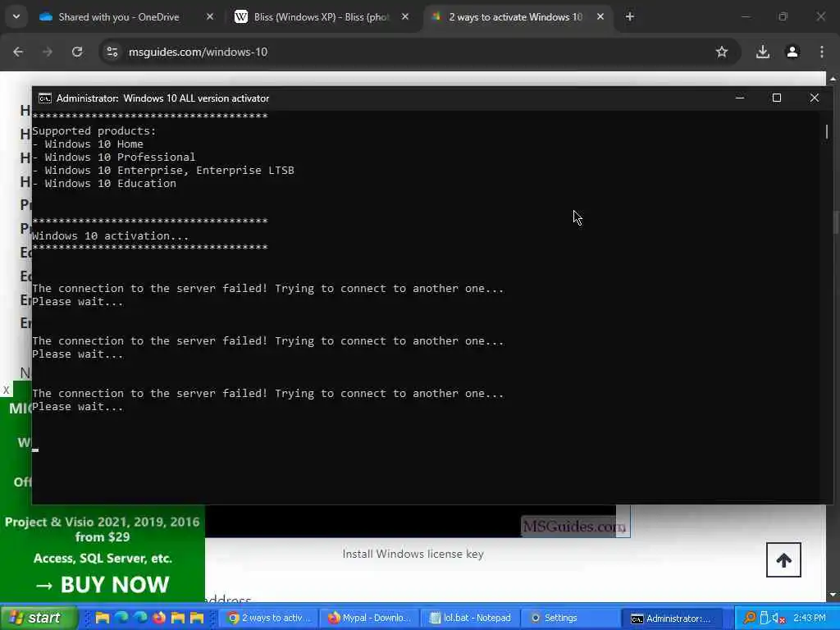Reload the msguides page

coord(77,52)
